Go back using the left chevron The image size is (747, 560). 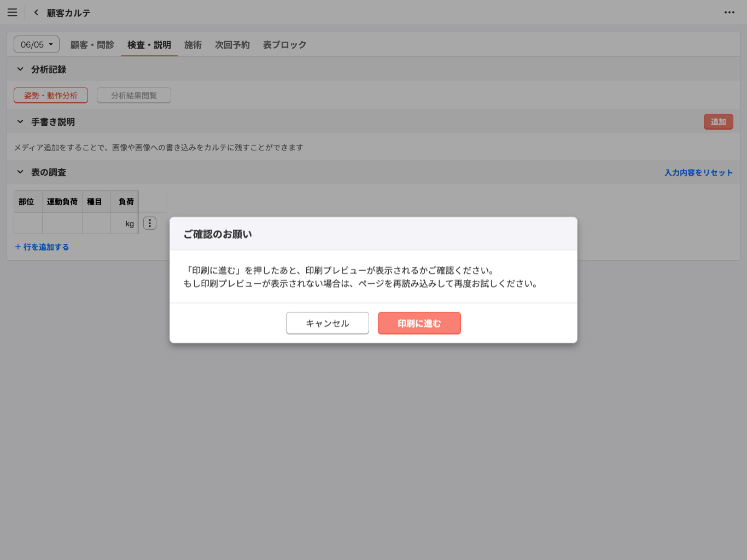[x=36, y=12]
